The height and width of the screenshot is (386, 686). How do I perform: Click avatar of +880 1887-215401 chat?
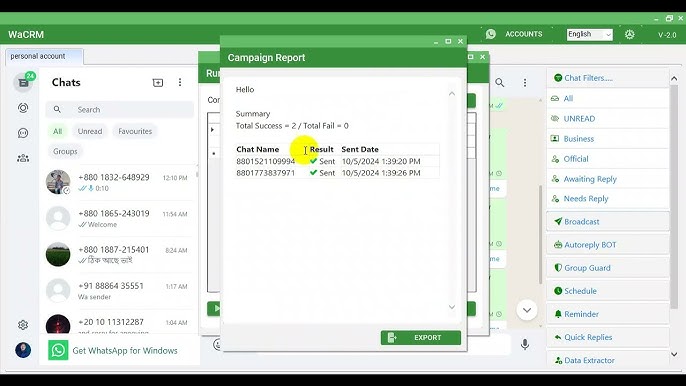coord(58,254)
